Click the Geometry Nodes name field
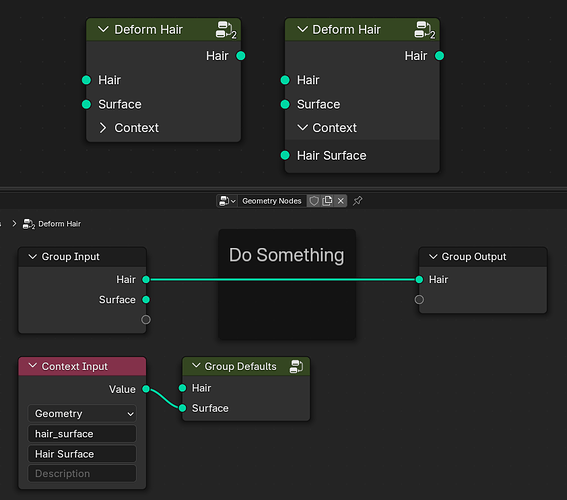 pyautogui.click(x=272, y=201)
